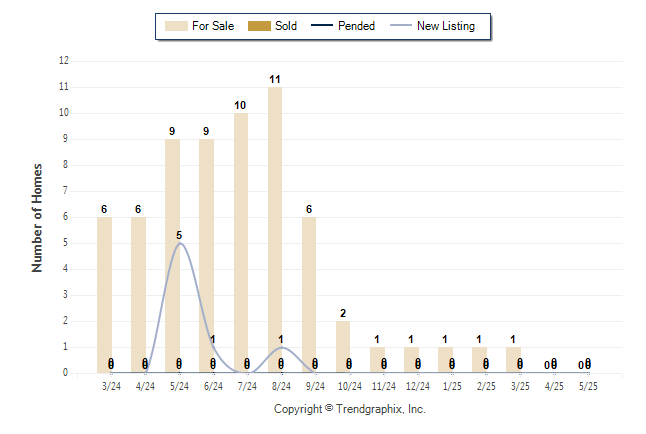Click the 12/24 x-axis date label
This screenshot has width=646, height=434.
(418, 386)
